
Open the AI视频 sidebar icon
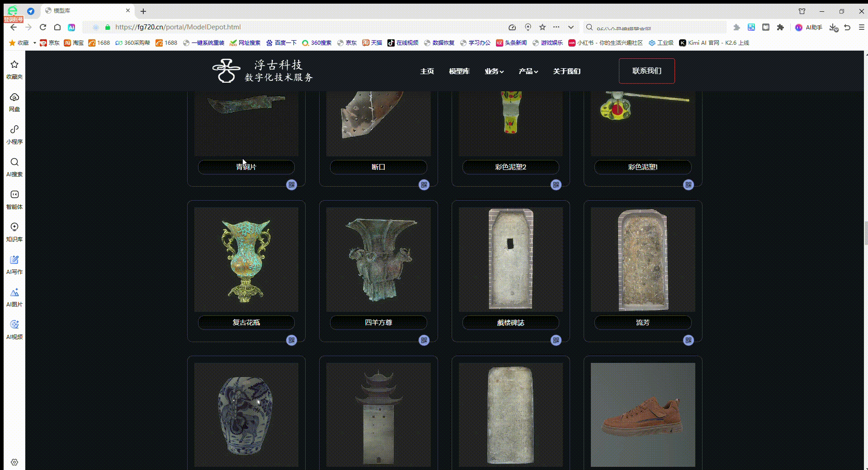tap(14, 330)
